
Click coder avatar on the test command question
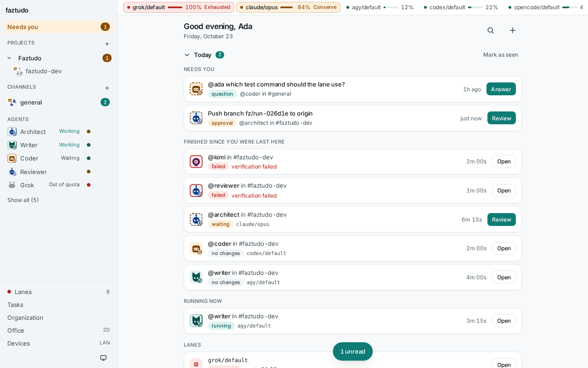click(x=196, y=89)
